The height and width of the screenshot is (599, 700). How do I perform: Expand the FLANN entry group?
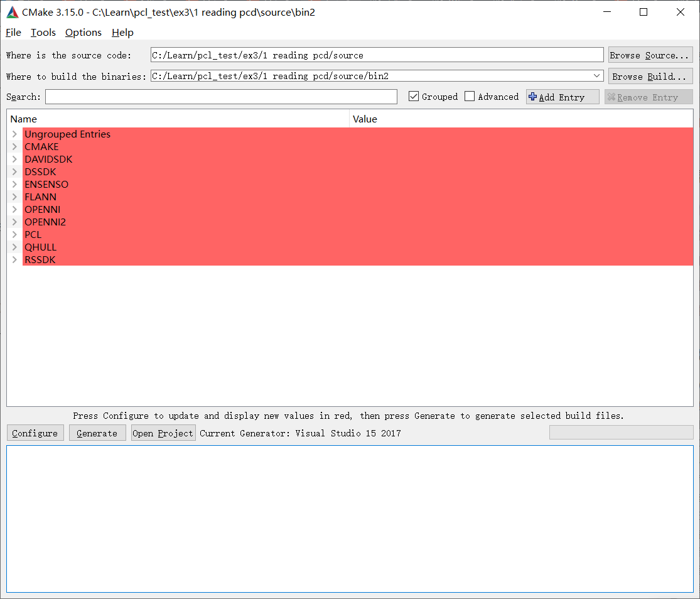coord(14,197)
